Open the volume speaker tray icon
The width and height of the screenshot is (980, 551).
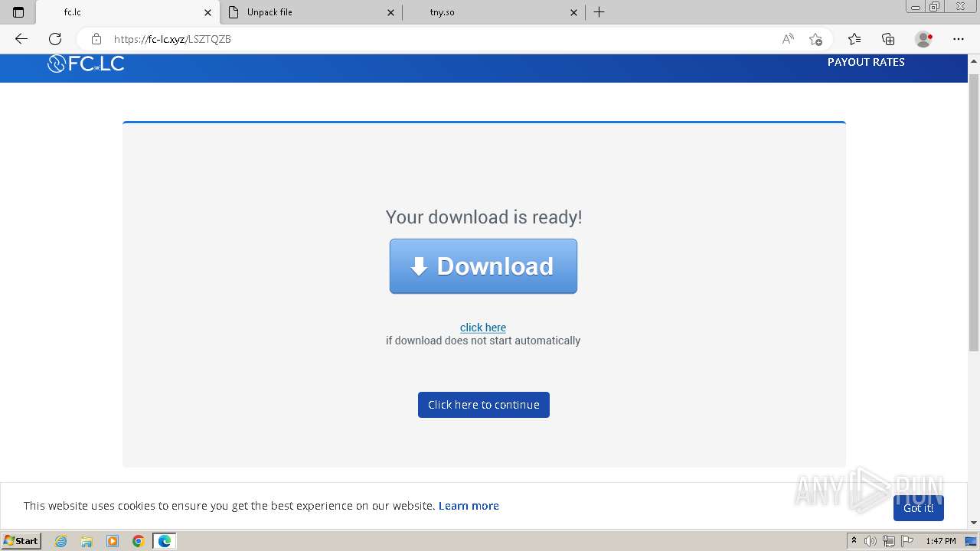pos(871,541)
